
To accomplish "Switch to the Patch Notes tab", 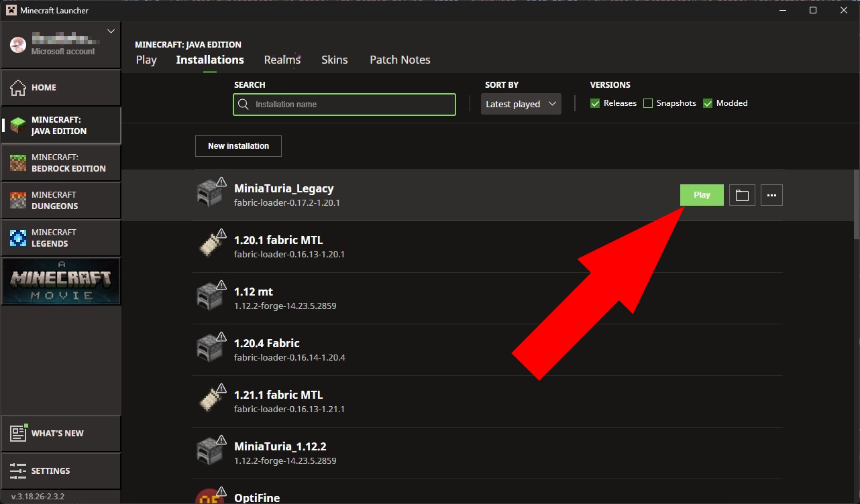I will 400,60.
